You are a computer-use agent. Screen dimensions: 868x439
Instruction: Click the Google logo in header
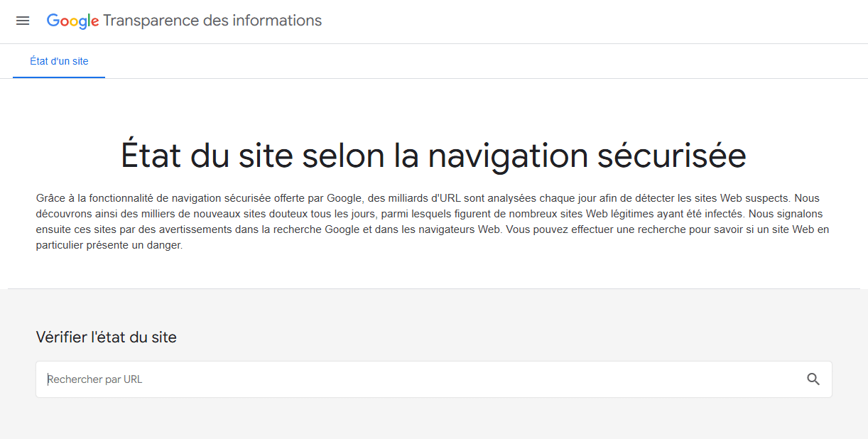coord(72,21)
